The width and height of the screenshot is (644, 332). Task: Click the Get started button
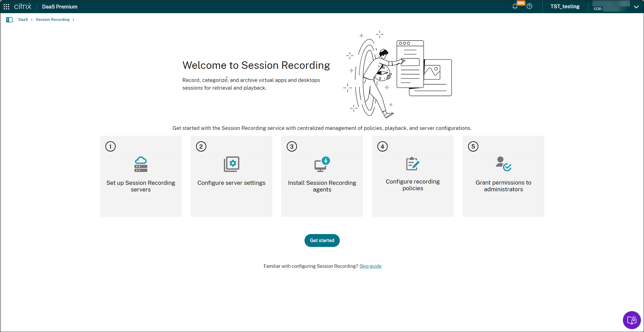[x=322, y=240]
